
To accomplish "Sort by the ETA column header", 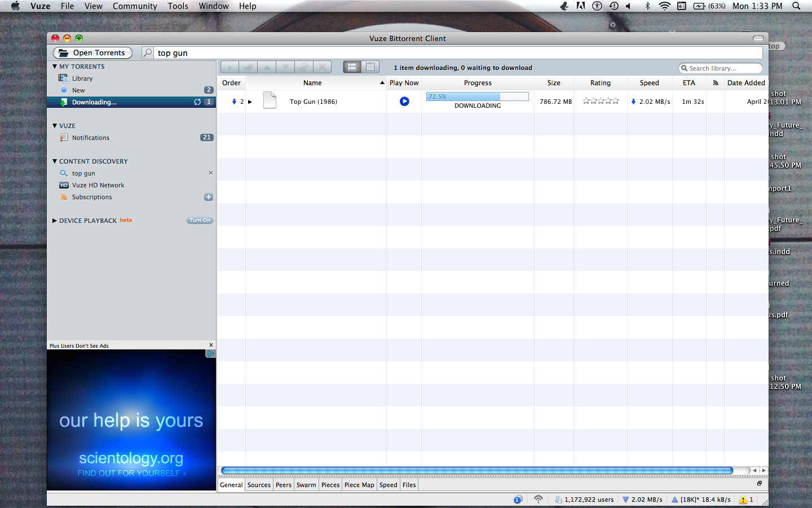I will click(689, 83).
